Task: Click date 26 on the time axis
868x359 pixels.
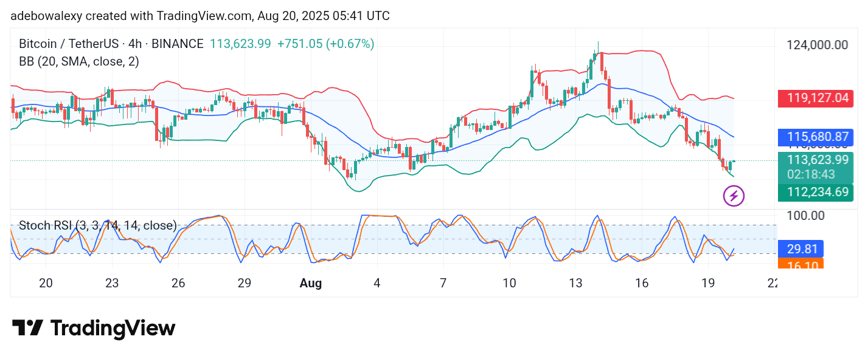Action: tap(178, 283)
